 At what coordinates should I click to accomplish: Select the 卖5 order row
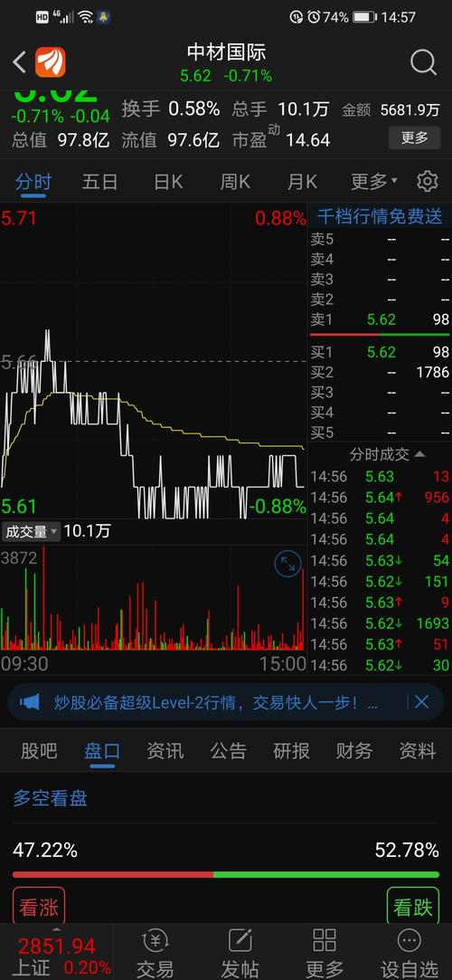[380, 240]
